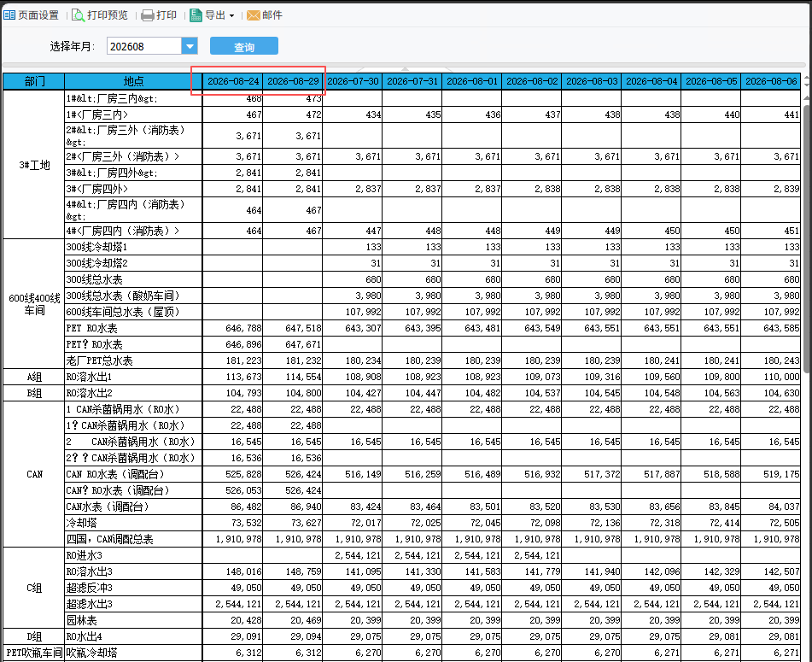Image resolution: width=812 pixels, height=662 pixels.
Task: Select the 2026-07-30 column header
Action: 353,81
